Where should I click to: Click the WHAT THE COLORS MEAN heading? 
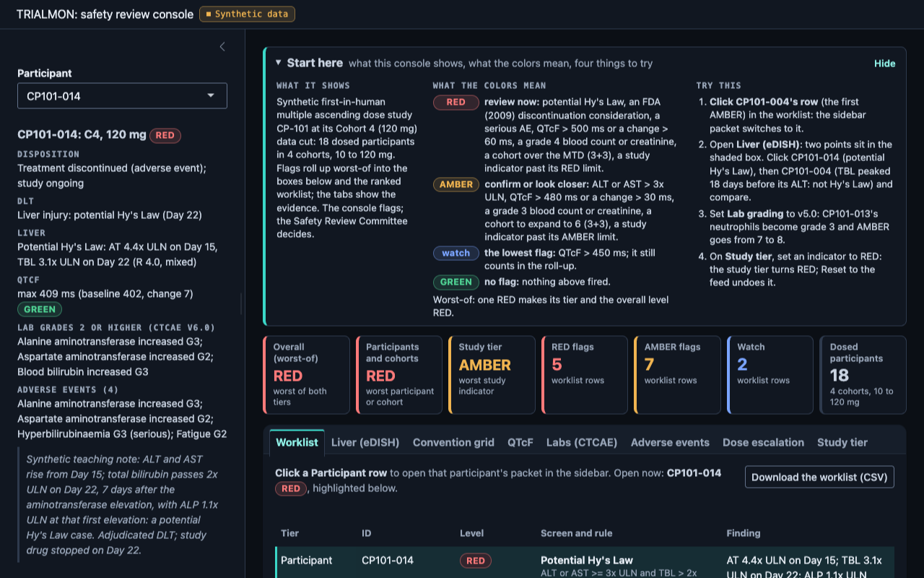click(489, 85)
